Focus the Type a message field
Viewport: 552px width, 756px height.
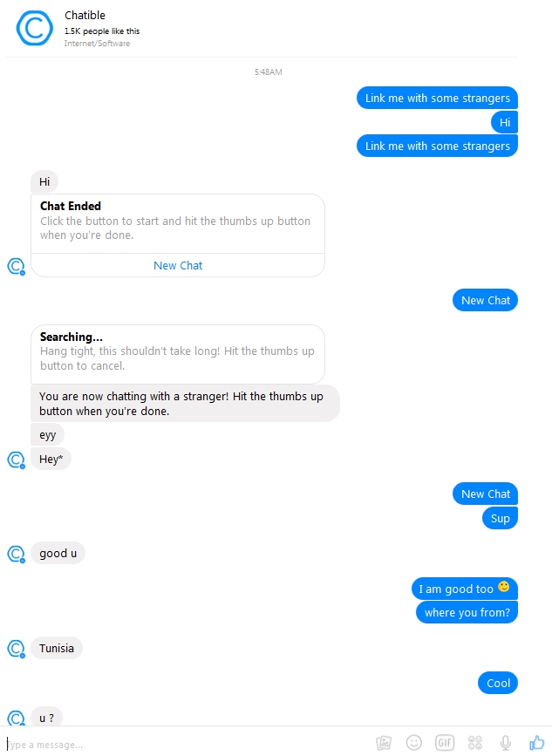tap(188, 745)
